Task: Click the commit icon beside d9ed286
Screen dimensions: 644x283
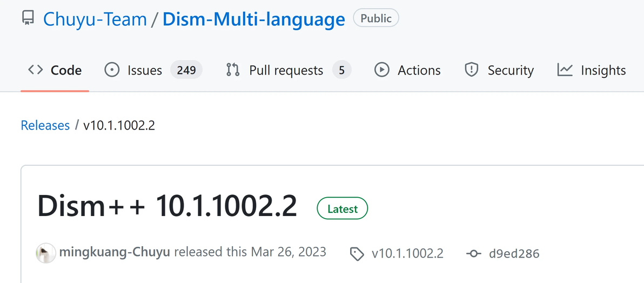Action: 473,254
